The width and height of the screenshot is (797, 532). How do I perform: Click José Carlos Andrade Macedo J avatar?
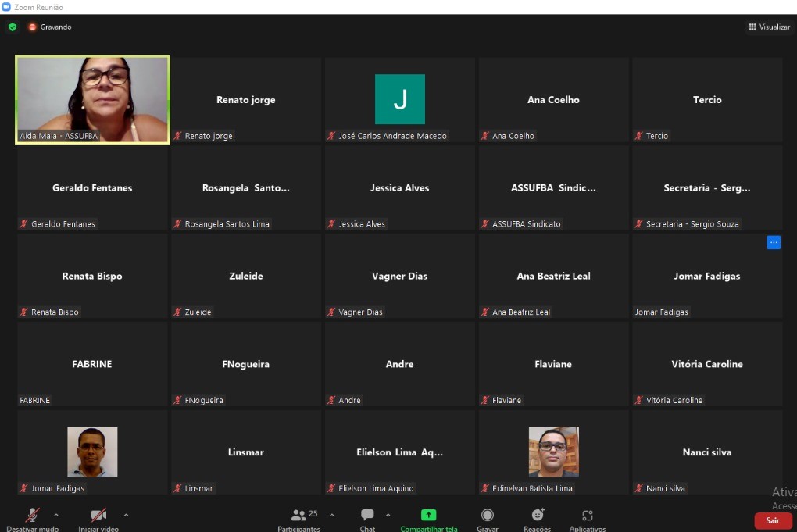(400, 99)
